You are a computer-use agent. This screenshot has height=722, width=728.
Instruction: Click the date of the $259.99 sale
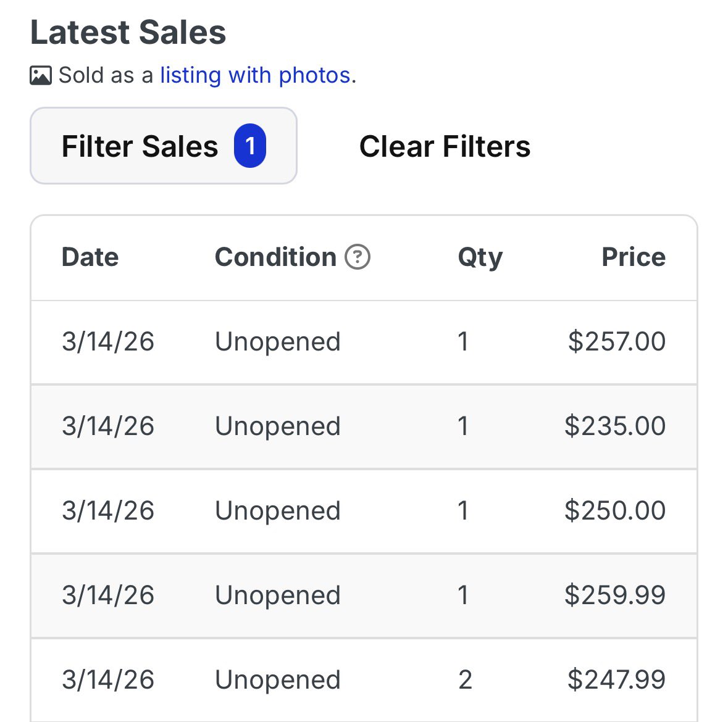click(x=108, y=595)
